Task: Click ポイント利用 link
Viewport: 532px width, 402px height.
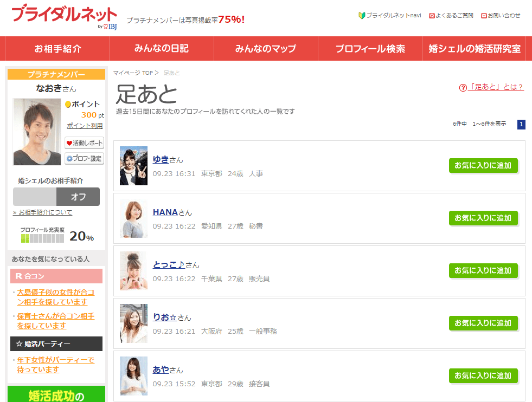Action: 85,126
